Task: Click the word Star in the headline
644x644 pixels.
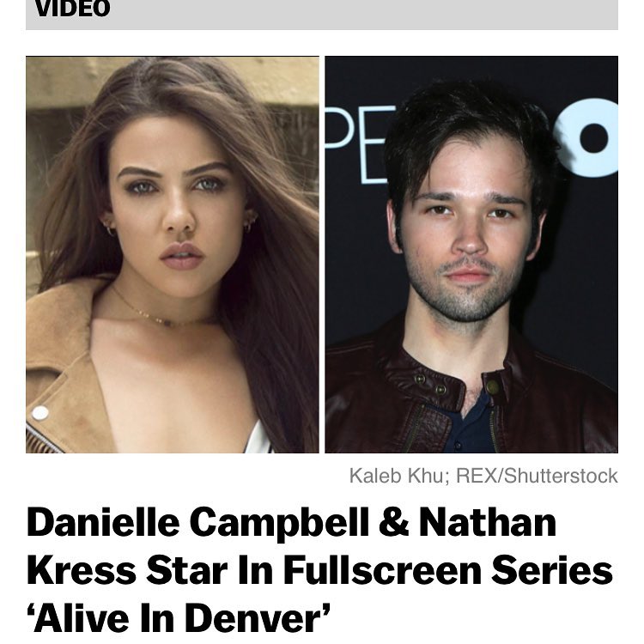Action: click(x=186, y=570)
